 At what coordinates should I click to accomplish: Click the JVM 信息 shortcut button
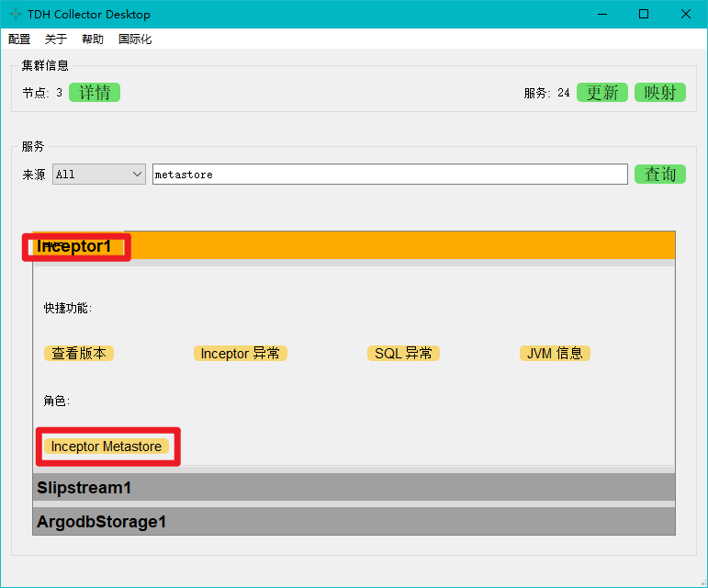pos(555,353)
